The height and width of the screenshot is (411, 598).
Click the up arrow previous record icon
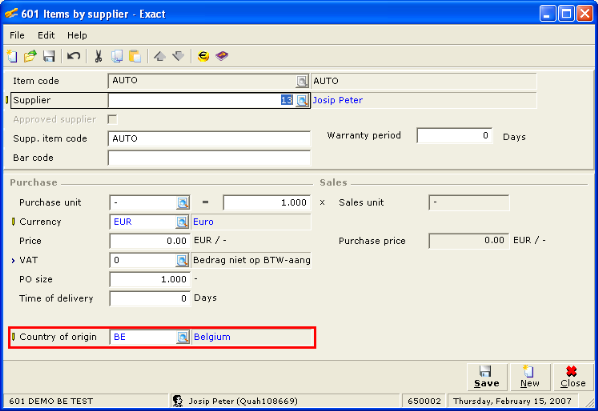click(159, 56)
